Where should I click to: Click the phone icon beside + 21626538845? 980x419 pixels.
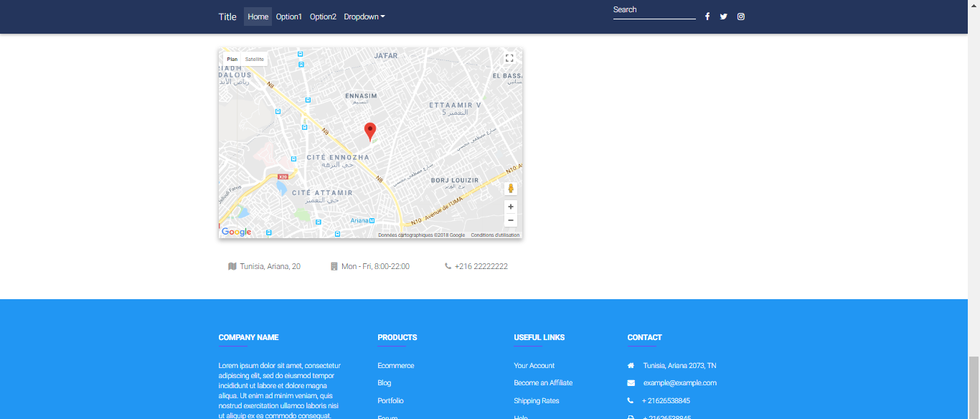click(631, 400)
